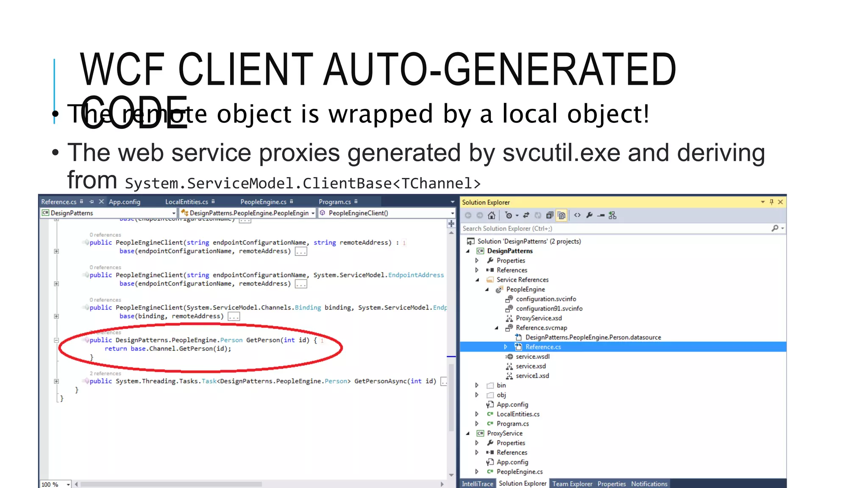This screenshot has width=868, height=488.
Task: Open the 100 % zoom dropdown
Action: 68,484
